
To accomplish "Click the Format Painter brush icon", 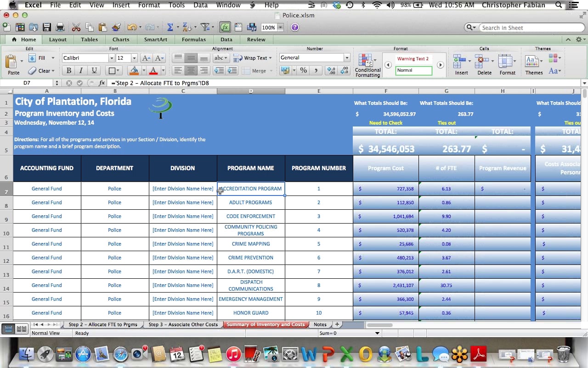I will point(116,28).
